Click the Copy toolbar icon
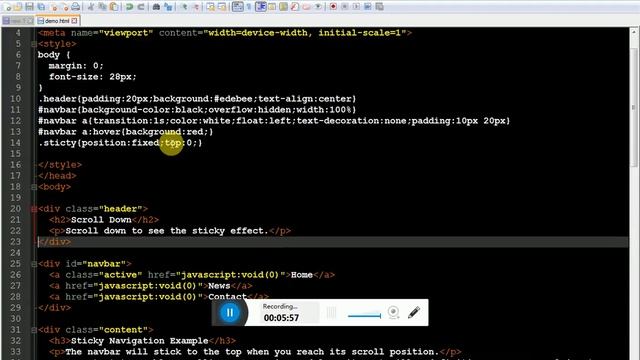This screenshot has height=360, width=640. [102, 7]
